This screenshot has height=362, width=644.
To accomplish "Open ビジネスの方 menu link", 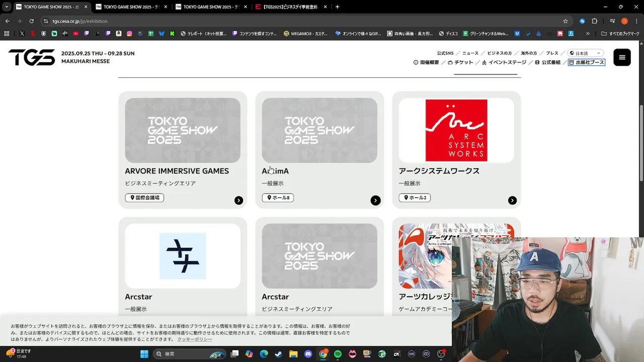I will pos(500,53).
